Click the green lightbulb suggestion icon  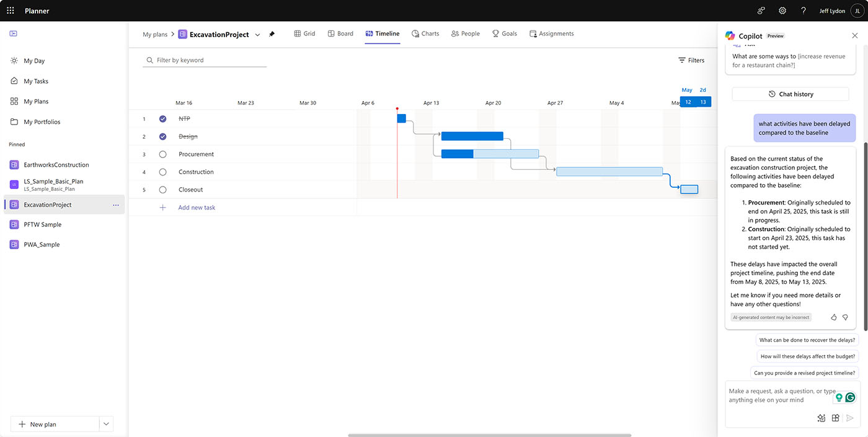(839, 397)
